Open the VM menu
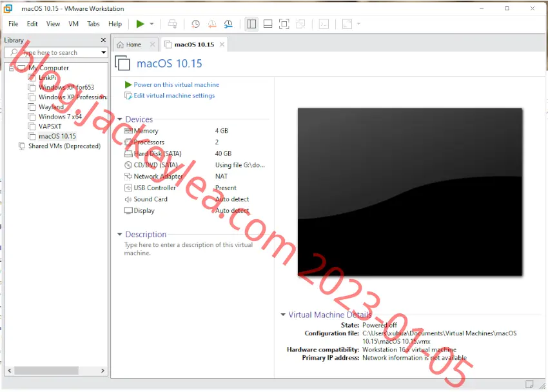 (73, 24)
